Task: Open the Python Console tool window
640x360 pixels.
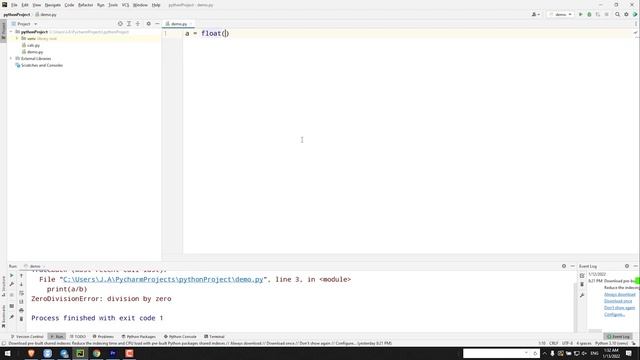Action: click(180, 336)
